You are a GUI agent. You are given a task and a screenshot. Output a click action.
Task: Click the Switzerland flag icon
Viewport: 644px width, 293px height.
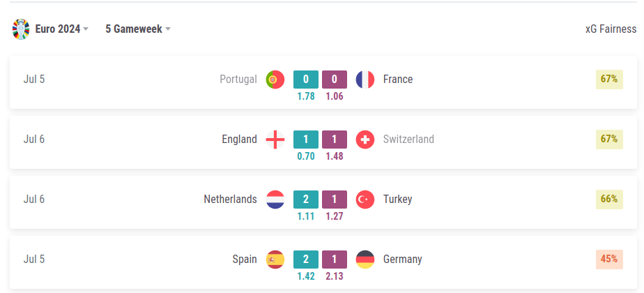point(365,140)
